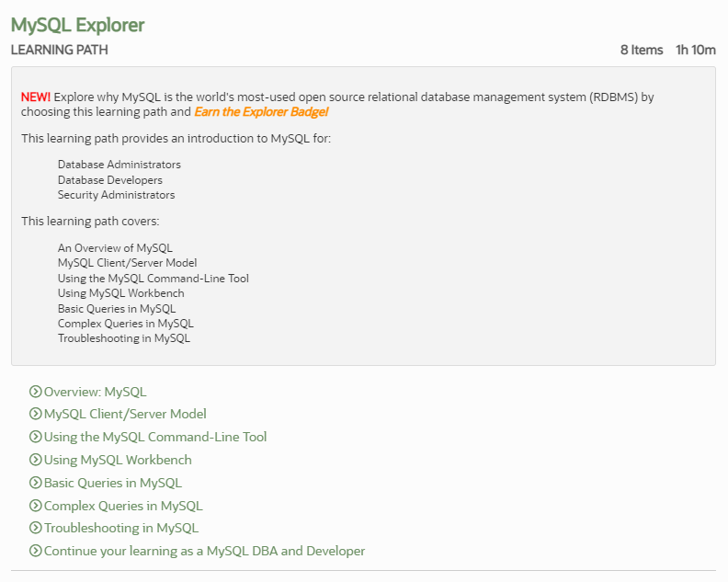This screenshot has width=728, height=582.
Task: Click the Earn the Explorer Badge! link
Action: [261, 112]
